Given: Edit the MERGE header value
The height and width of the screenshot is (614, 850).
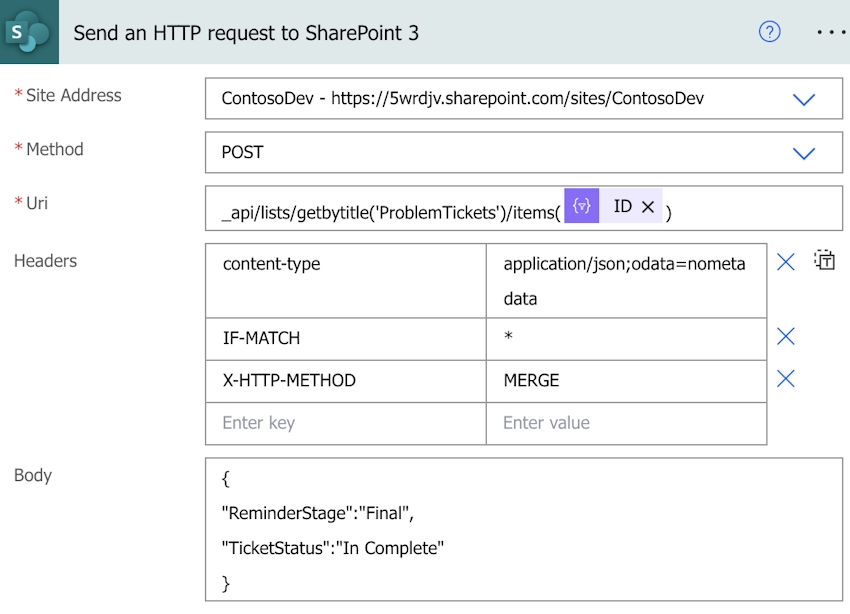Looking at the screenshot, I should (x=627, y=381).
